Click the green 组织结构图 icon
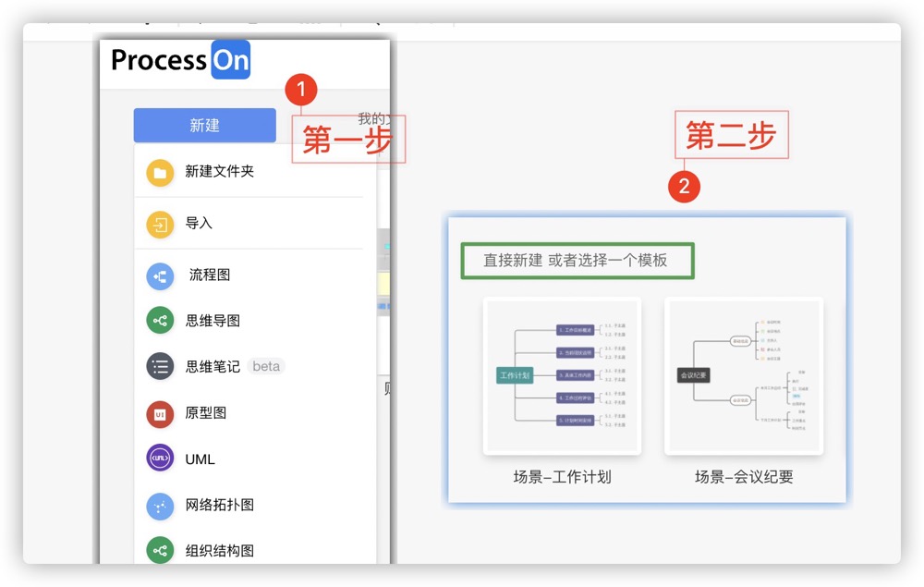924x587 pixels. [160, 550]
